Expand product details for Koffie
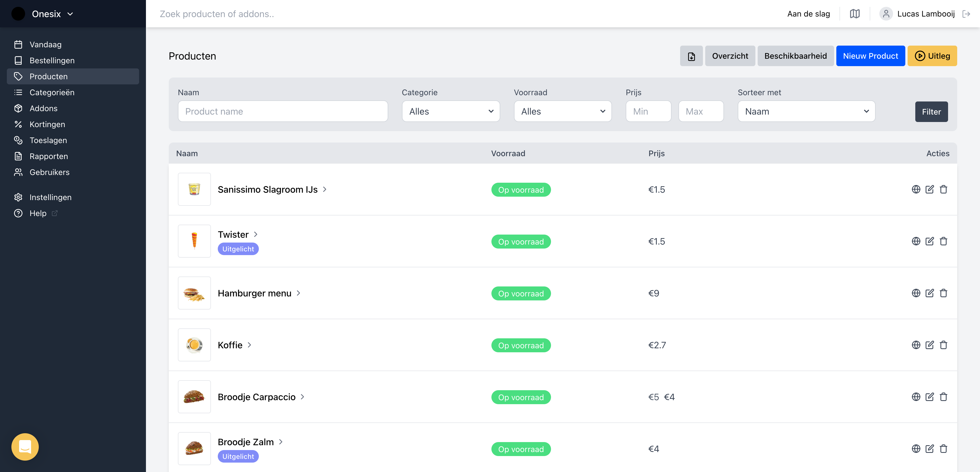This screenshot has height=472, width=980. [x=250, y=345]
